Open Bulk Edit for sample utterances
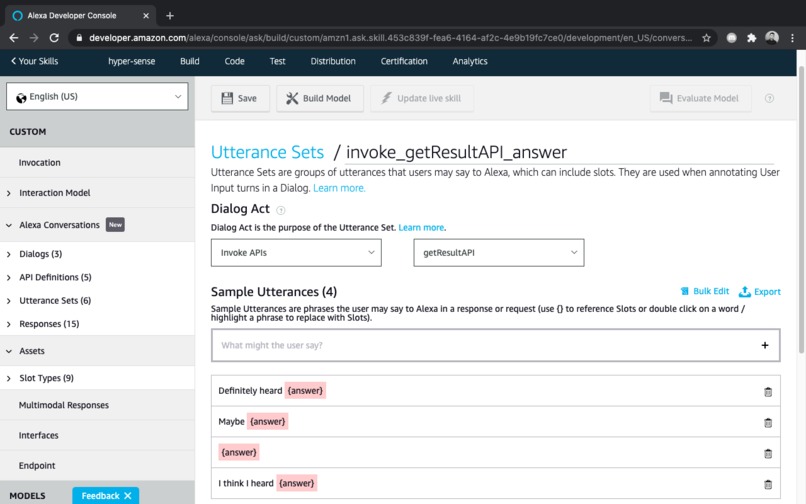 click(705, 291)
